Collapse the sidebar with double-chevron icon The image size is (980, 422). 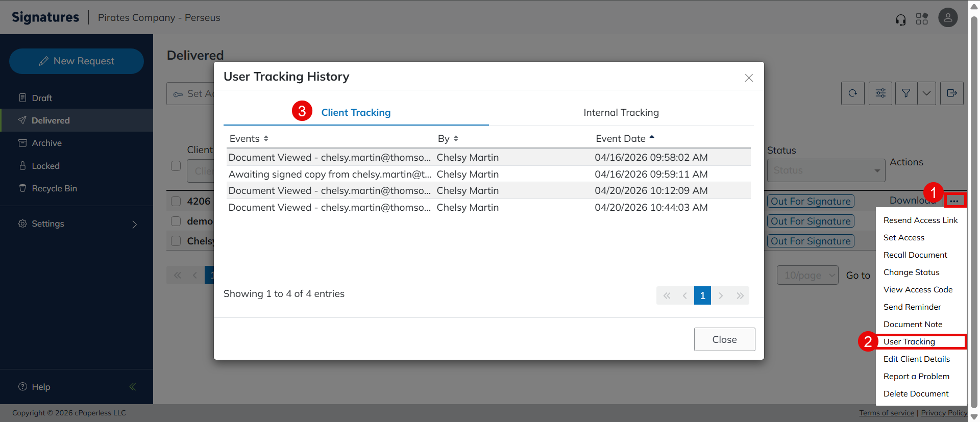point(133,387)
